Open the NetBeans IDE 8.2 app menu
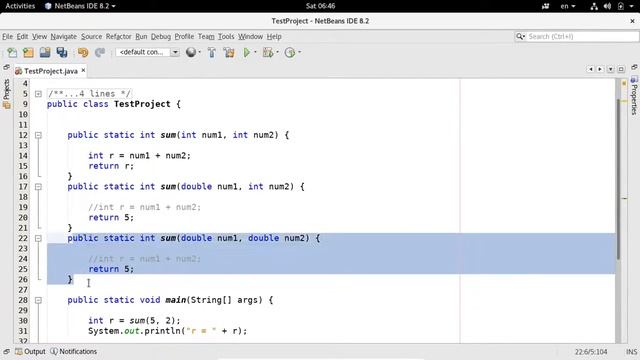Image resolution: width=640 pixels, height=360 pixels. point(80,6)
